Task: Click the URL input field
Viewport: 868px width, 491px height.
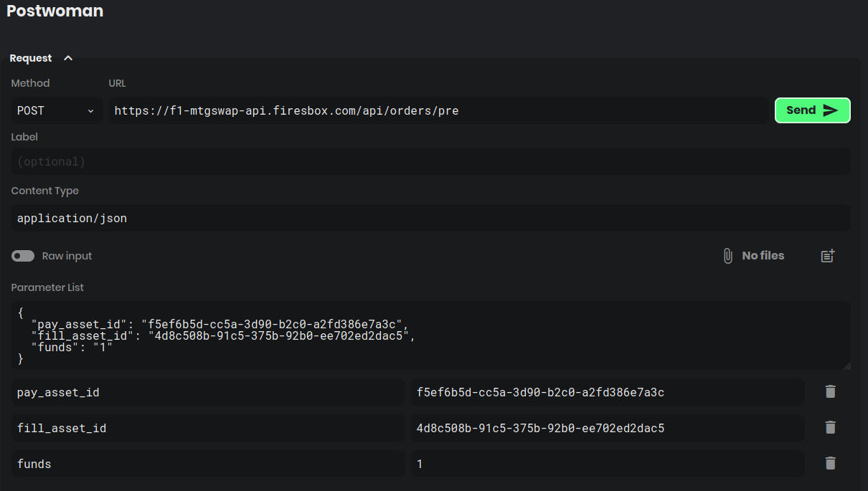Action: 438,110
